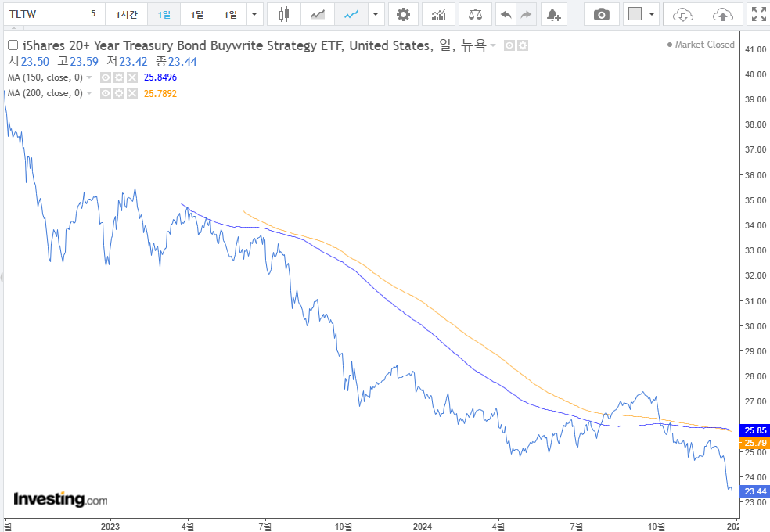
Task: Click MA value 25.7892
Action: point(160,93)
